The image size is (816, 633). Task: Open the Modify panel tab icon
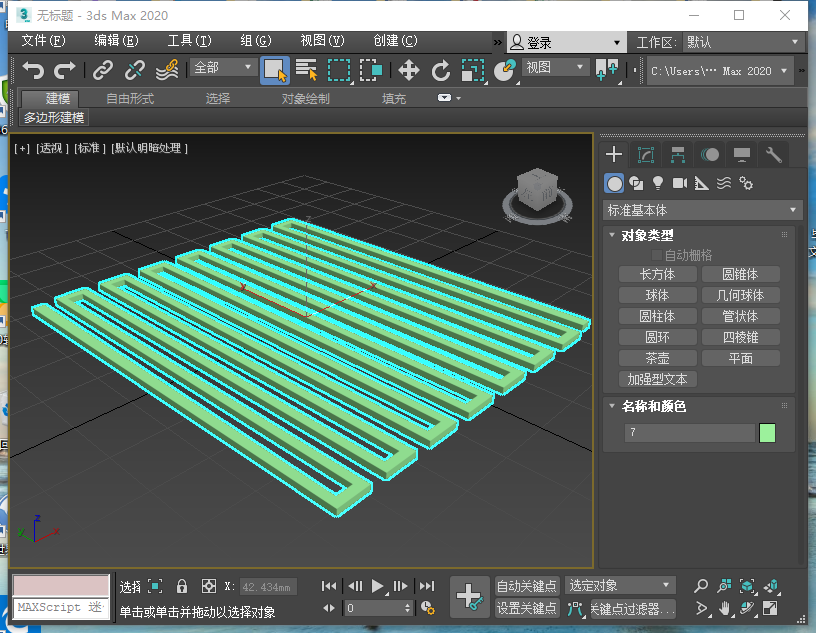pos(646,154)
